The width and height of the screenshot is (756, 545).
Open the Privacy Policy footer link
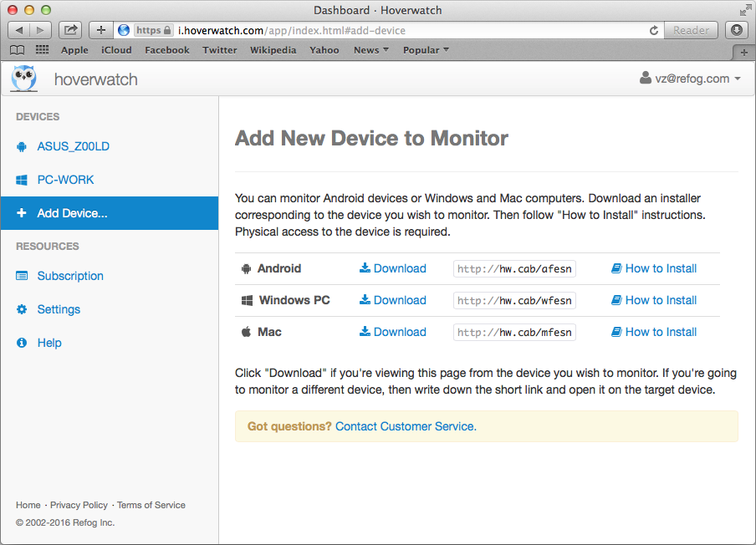(79, 505)
